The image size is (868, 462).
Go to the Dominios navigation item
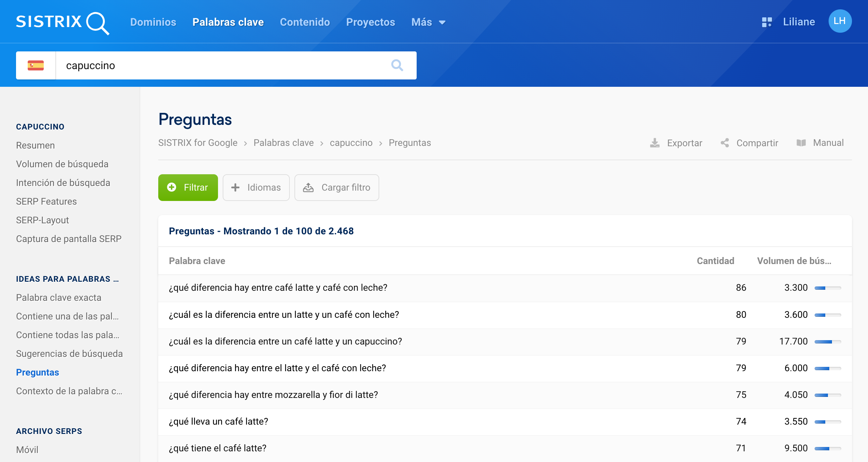tap(153, 22)
